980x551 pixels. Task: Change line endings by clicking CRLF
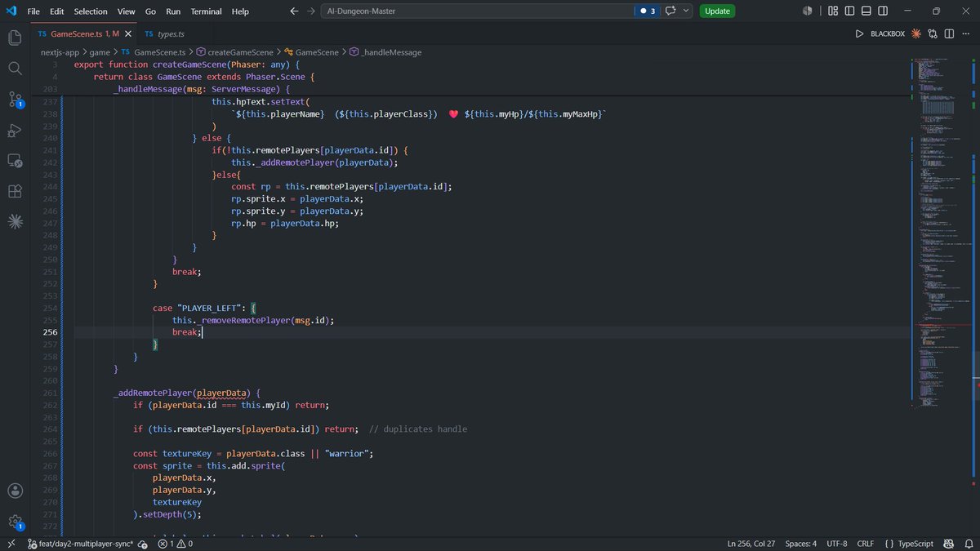[865, 544]
